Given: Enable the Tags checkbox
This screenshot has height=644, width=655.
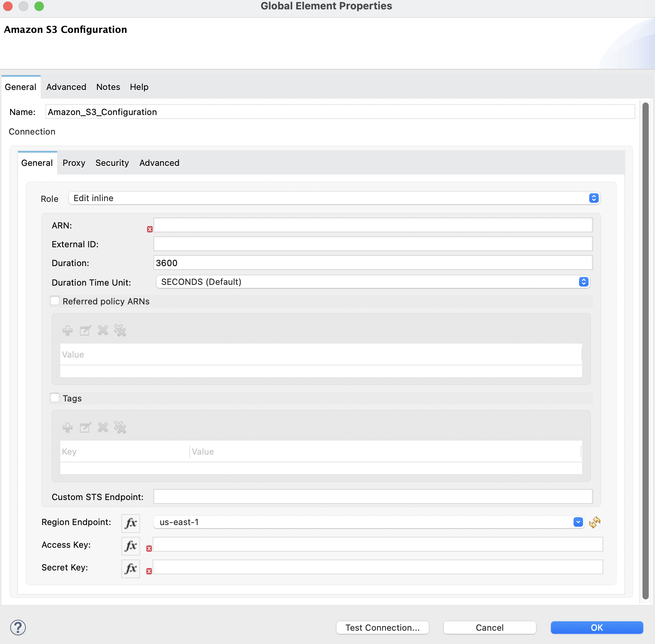Looking at the screenshot, I should [55, 398].
